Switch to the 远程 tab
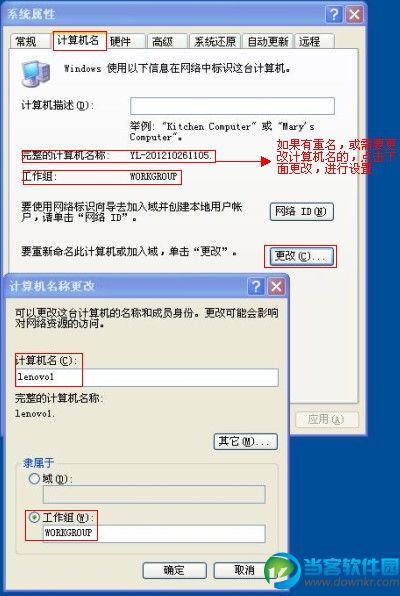This screenshot has height=596, width=400. pyautogui.click(x=314, y=41)
